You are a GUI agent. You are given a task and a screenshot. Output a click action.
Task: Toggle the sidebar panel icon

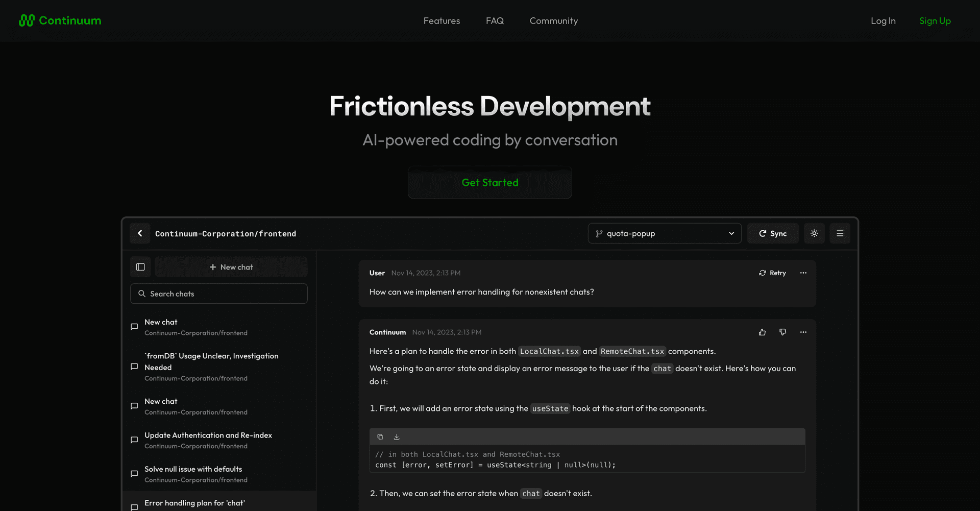(x=140, y=267)
